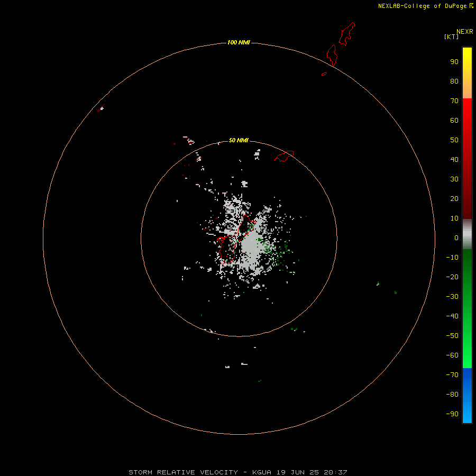This screenshot has width=476, height=476.
Task: Click the -30 value on the velocity scale
Action: 452,297
